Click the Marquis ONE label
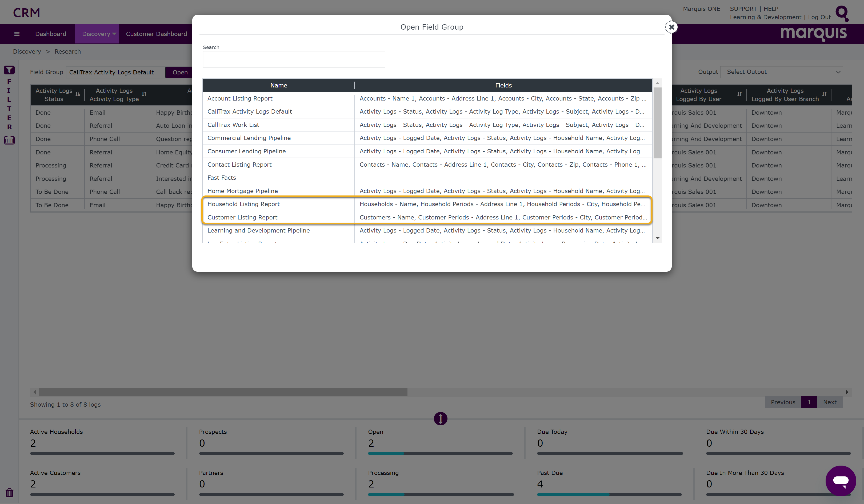The image size is (864, 504). pyautogui.click(x=701, y=9)
